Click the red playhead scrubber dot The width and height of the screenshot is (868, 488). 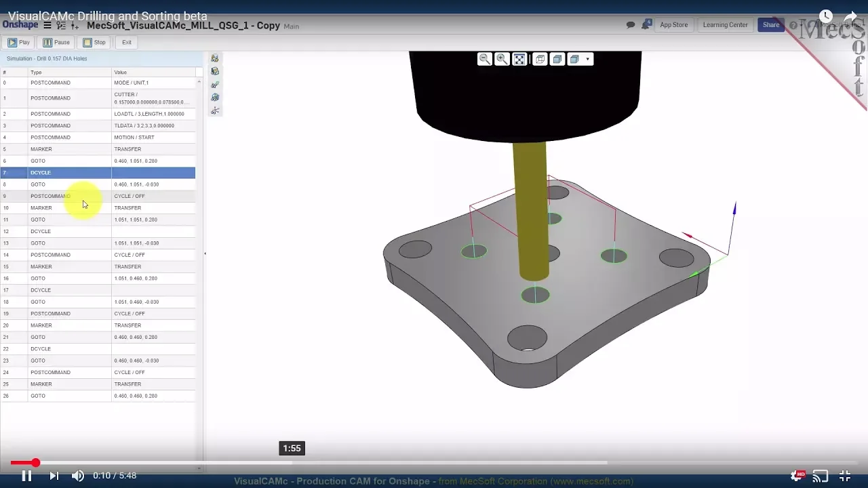click(x=35, y=463)
